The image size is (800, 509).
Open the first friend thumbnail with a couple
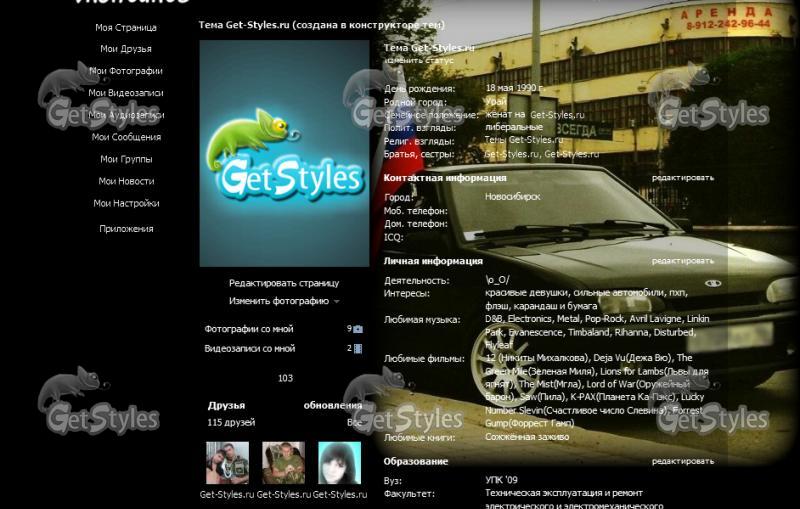(227, 463)
